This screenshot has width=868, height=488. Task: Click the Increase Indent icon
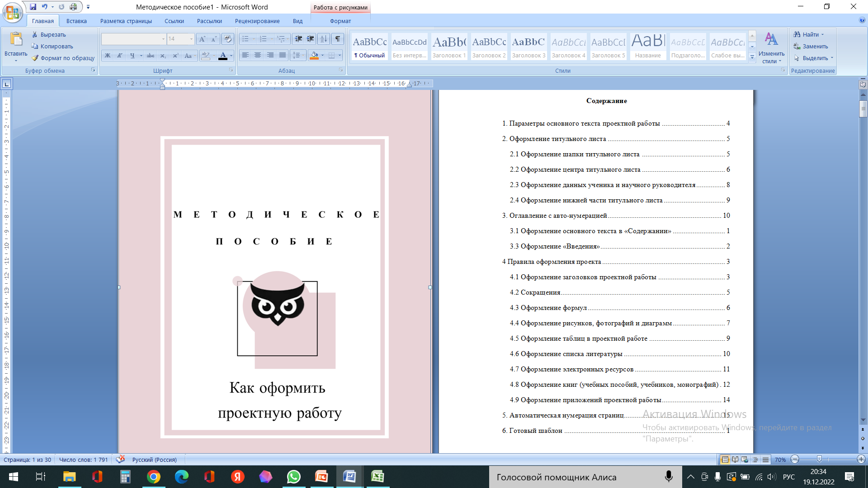point(311,39)
